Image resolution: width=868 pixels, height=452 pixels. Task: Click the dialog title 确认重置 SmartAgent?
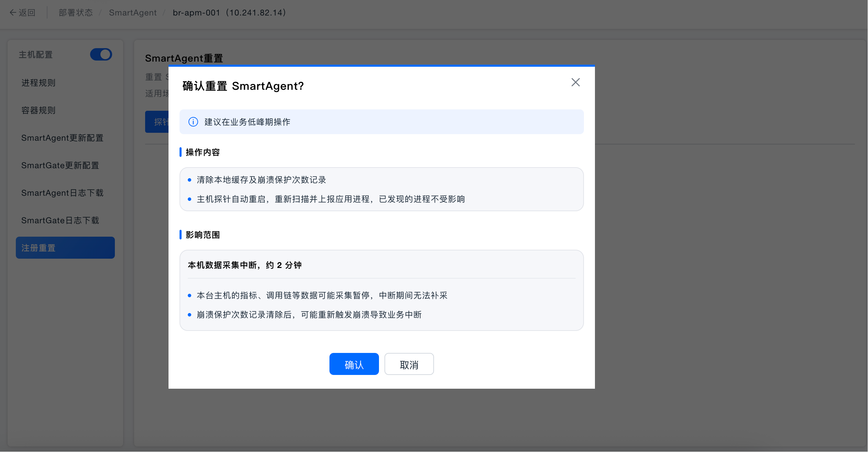click(243, 86)
